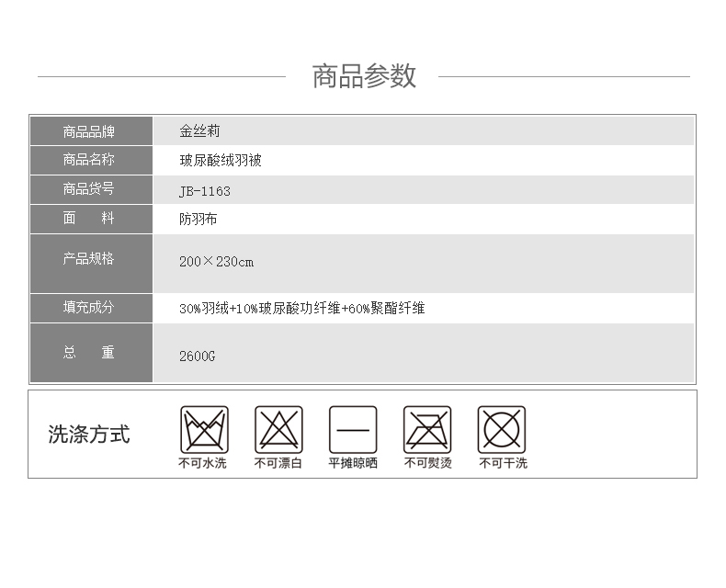Screen dimensions: 726x588
Task: Click the 不可熨烫 no-iron icon
Action: tap(427, 430)
